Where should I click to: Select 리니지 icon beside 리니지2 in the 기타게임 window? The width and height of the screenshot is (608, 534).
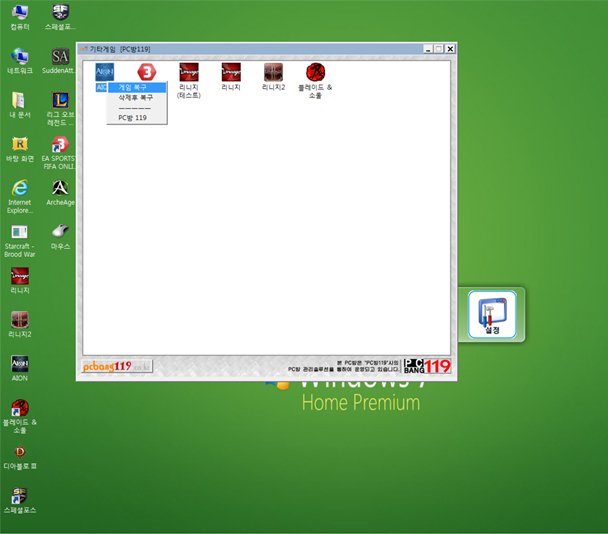tap(231, 77)
